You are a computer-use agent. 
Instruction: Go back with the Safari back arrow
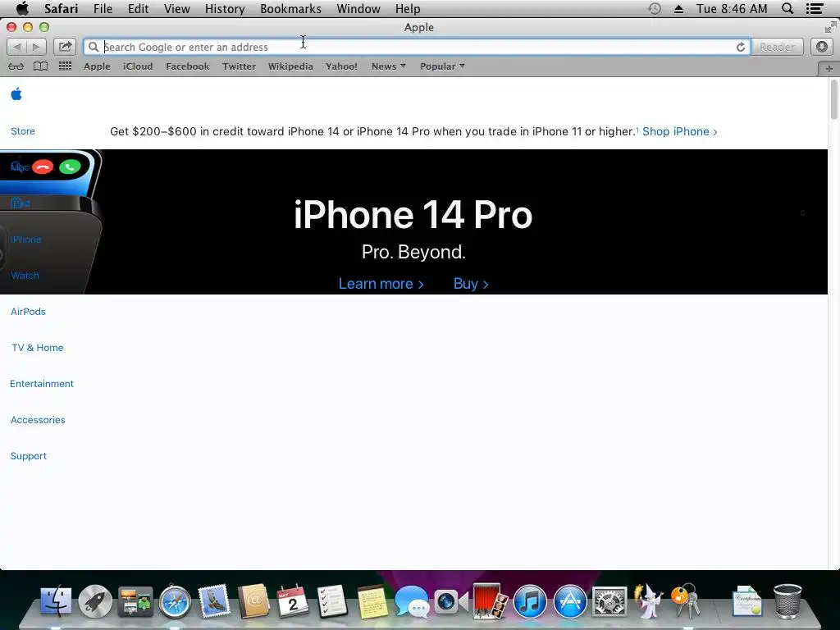click(16, 47)
